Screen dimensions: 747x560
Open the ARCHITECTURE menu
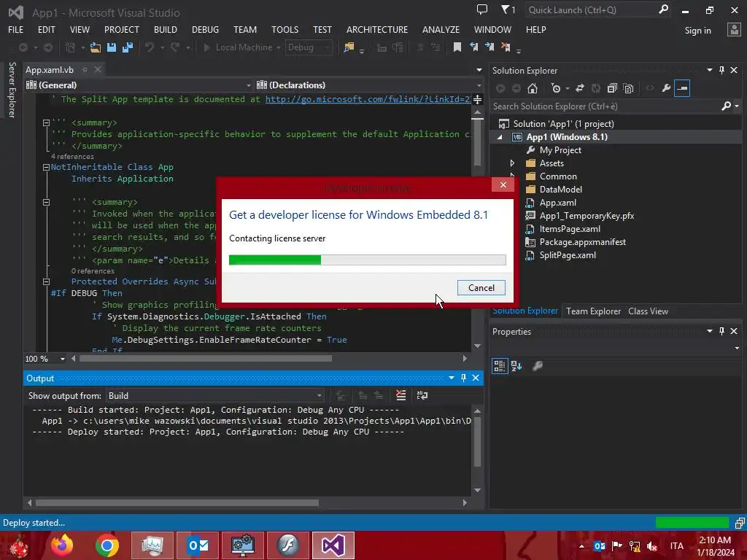point(377,29)
